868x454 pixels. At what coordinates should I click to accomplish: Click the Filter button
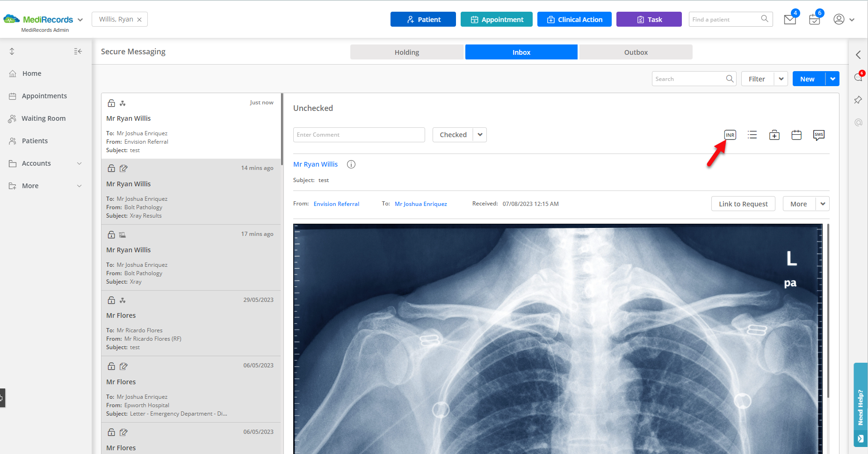pos(757,79)
